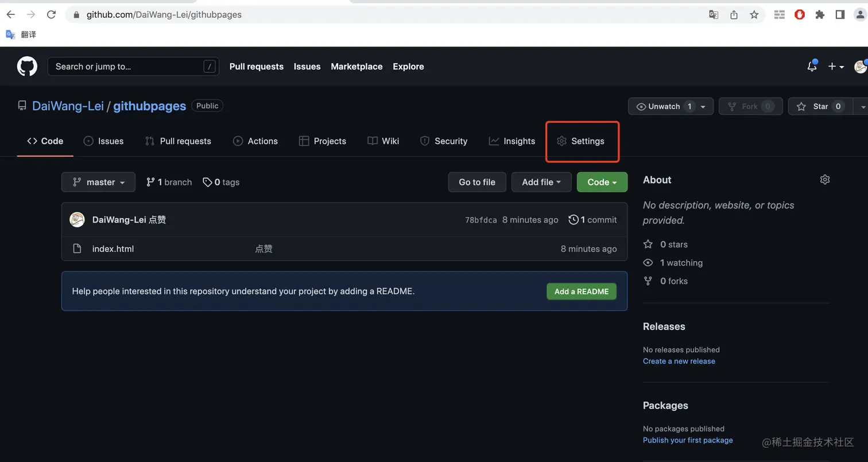Star this repository
The image size is (868, 462).
[820, 106]
